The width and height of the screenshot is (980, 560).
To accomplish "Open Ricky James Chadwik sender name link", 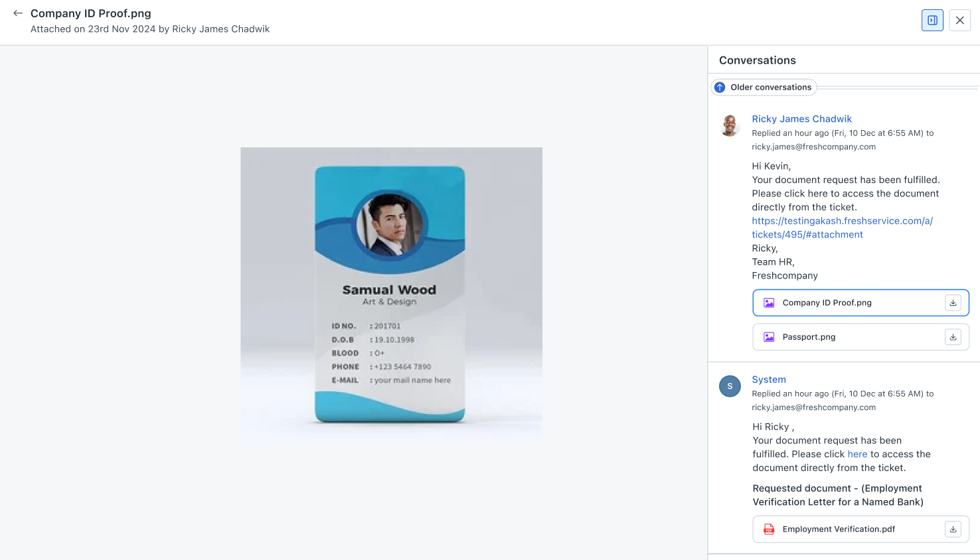I will (801, 119).
